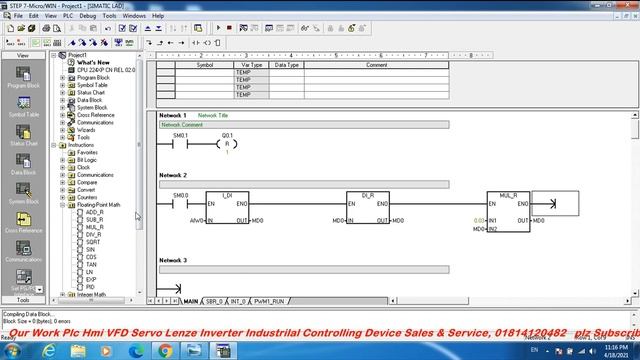Viewport: 640px width, 360px height.
Task: Toggle the network comments display
Action: 47,42
